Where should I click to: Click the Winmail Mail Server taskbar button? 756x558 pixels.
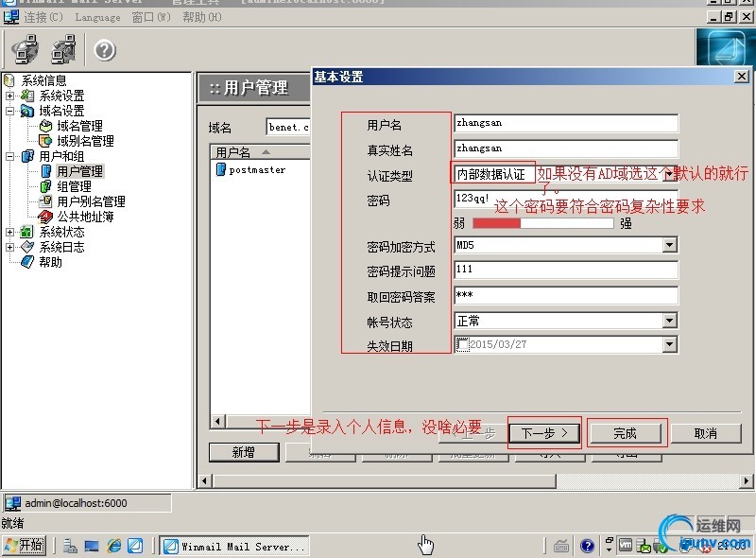[x=234, y=547]
